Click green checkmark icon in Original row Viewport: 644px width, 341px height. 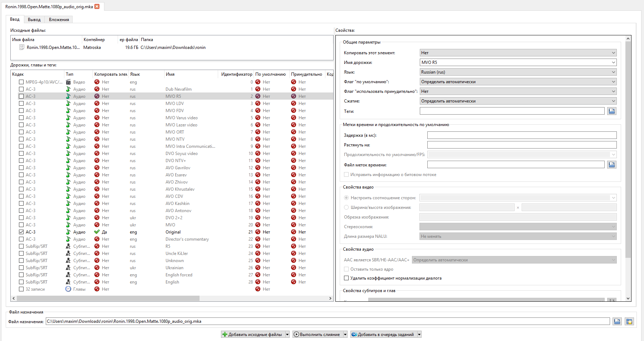[97, 232]
